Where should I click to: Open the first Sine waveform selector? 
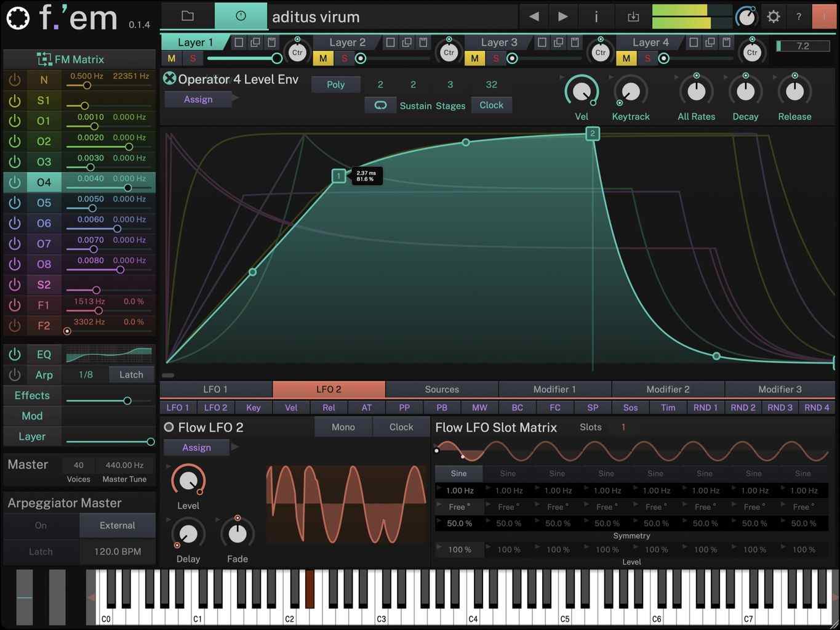tap(458, 473)
